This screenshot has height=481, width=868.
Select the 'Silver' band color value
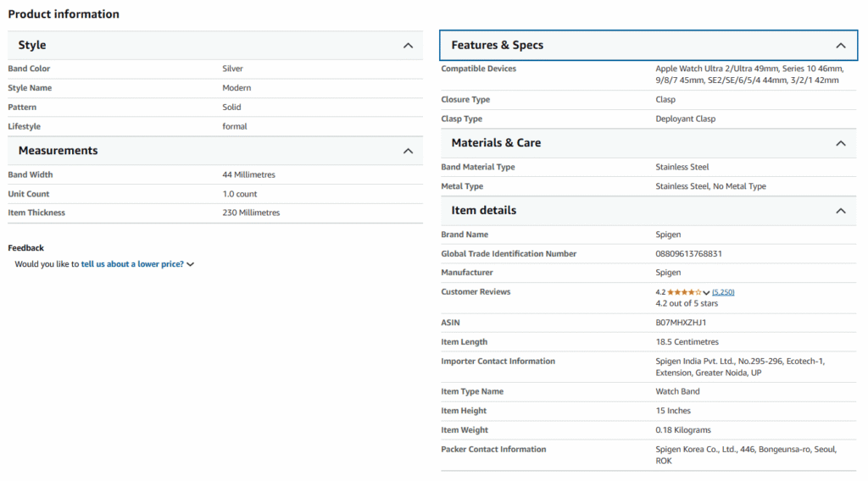pos(232,69)
